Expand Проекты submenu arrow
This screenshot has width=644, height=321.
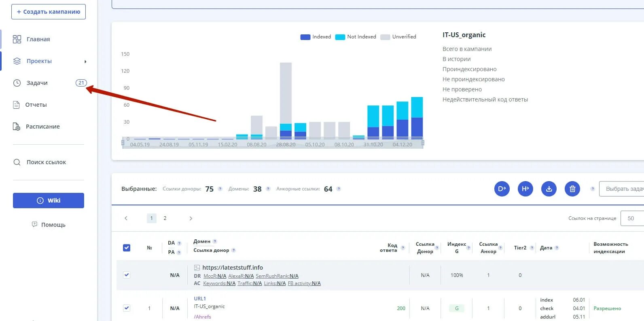coord(85,61)
